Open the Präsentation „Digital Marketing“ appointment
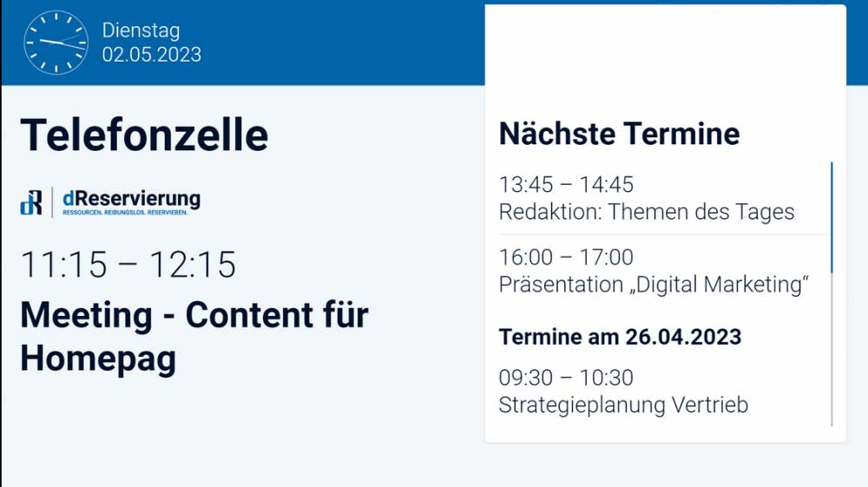Image resolution: width=868 pixels, height=487 pixels. [654, 285]
